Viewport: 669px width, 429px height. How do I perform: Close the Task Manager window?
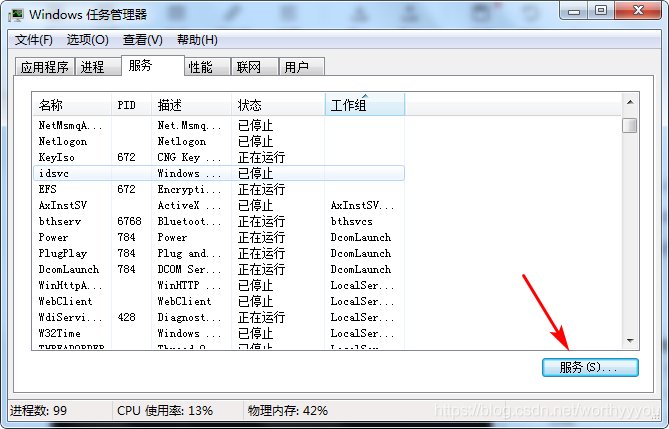638,10
